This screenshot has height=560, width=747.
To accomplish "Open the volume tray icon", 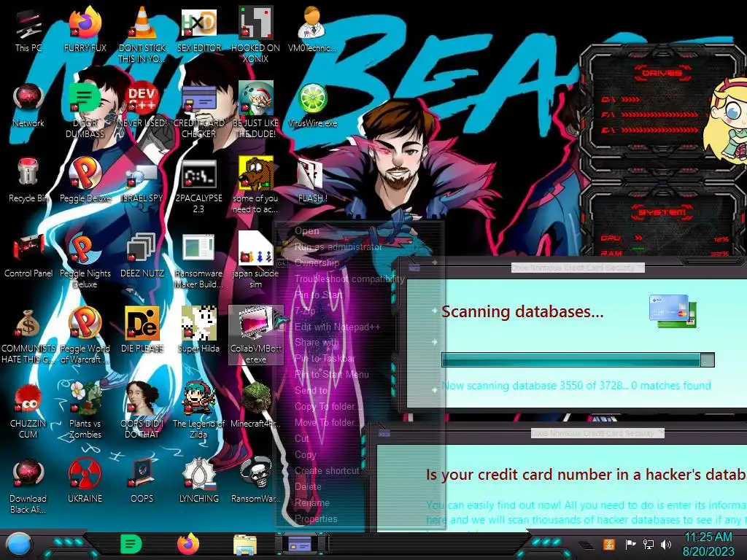I will click(666, 544).
